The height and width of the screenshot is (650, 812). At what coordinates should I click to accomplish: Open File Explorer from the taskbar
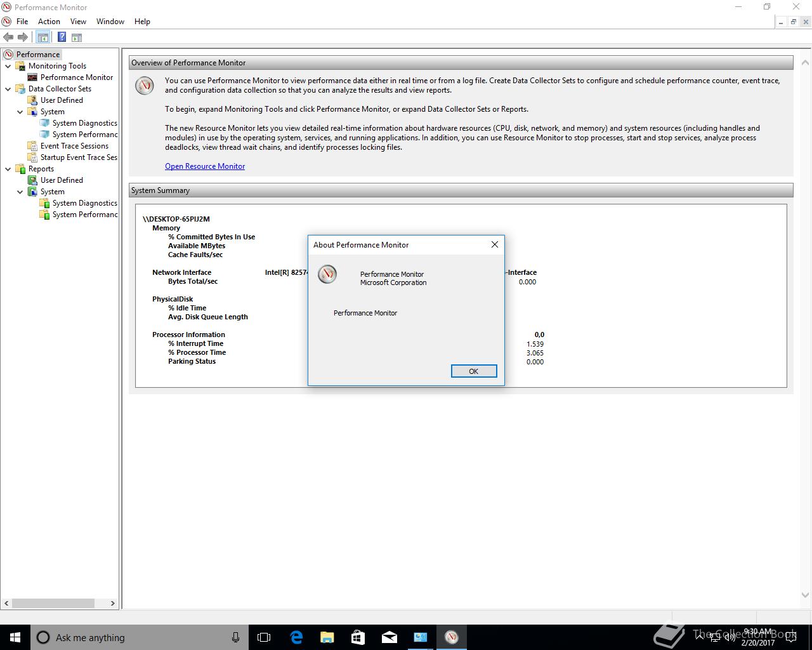327,637
